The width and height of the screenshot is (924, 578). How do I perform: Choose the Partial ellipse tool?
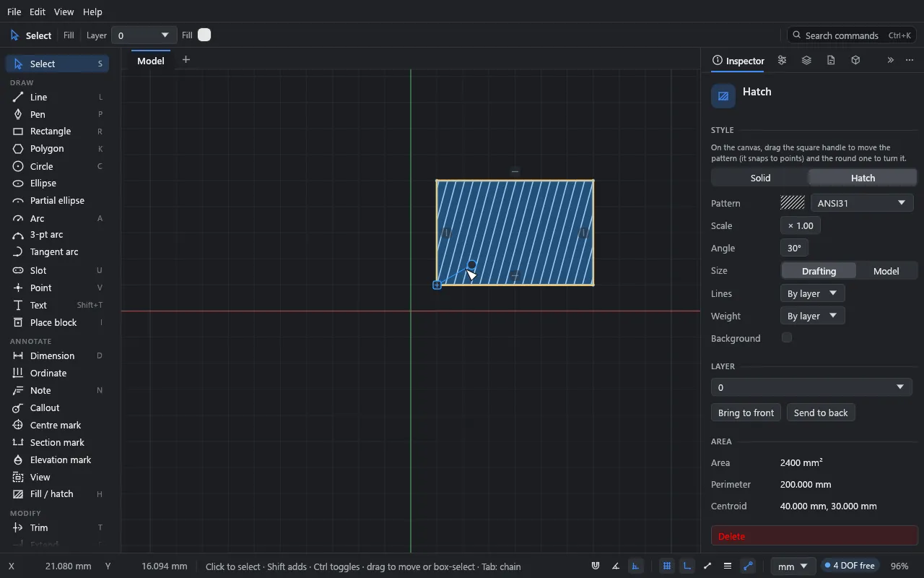click(57, 201)
